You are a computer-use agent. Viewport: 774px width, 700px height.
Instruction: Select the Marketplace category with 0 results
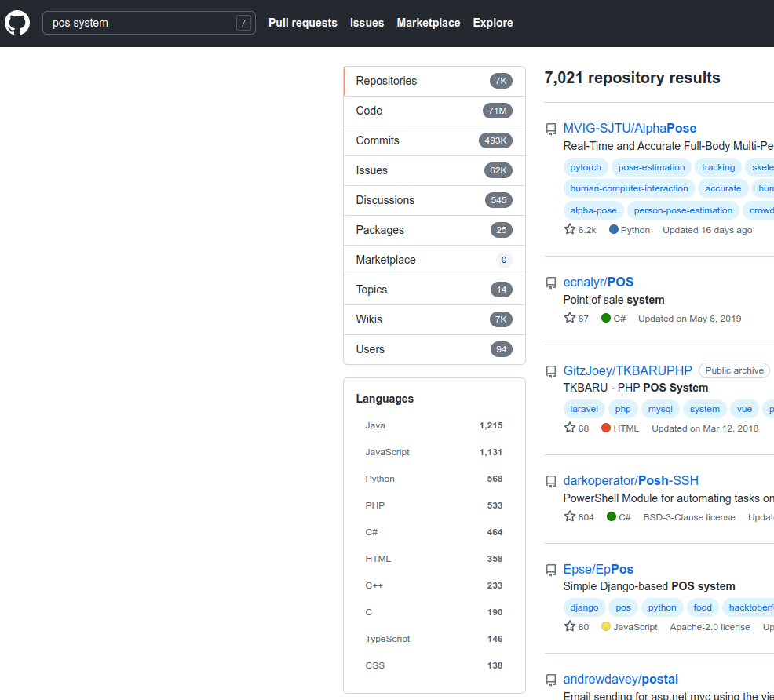point(434,260)
